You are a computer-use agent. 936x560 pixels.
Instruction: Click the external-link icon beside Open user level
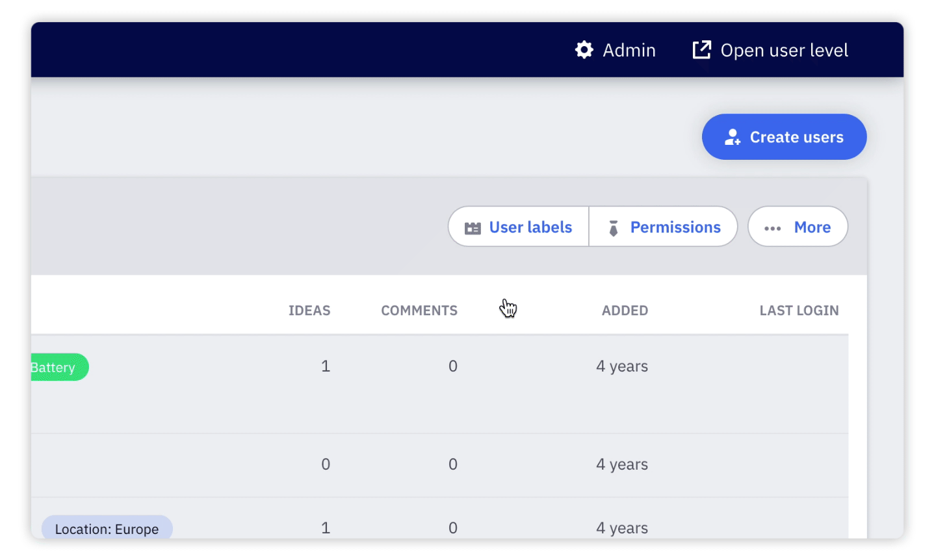pyautogui.click(x=701, y=50)
